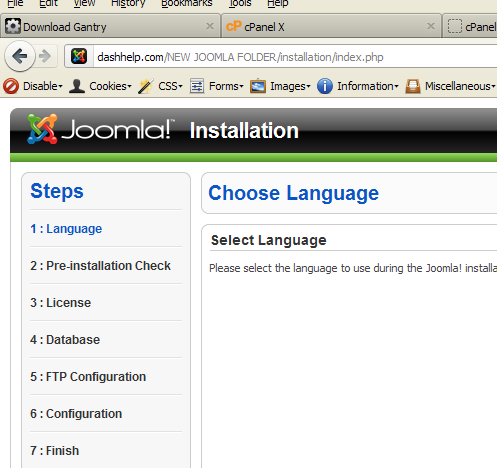Close the cPanel X tab
This screenshot has width=497, height=468.
coord(431,26)
